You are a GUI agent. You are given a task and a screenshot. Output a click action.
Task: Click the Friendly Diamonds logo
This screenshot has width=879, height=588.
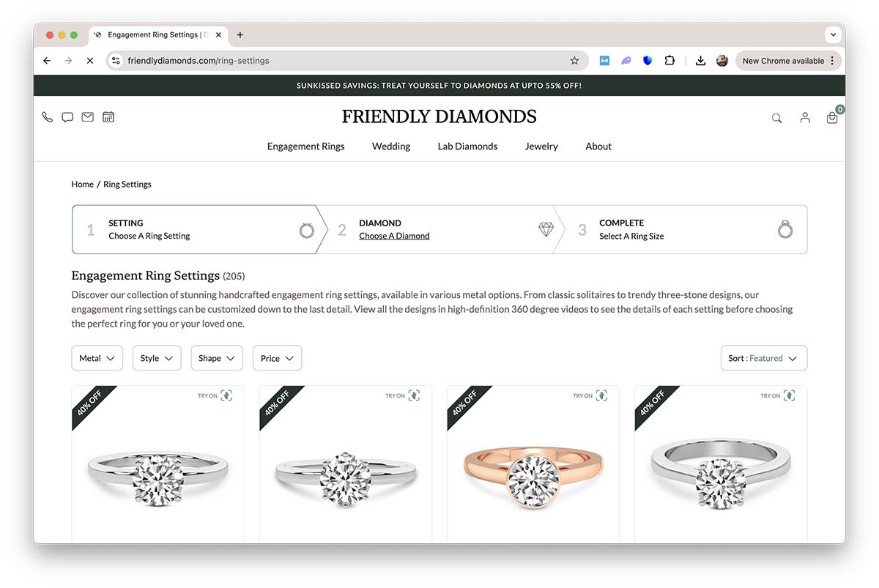click(x=439, y=116)
